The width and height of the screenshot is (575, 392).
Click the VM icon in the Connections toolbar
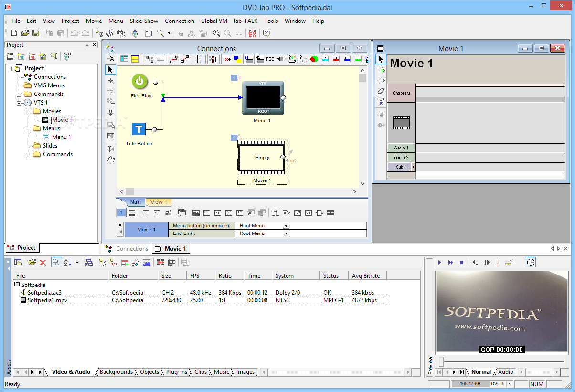point(326,59)
